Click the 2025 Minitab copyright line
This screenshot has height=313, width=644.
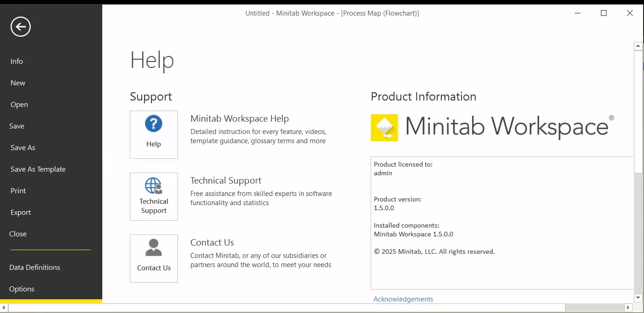(434, 252)
